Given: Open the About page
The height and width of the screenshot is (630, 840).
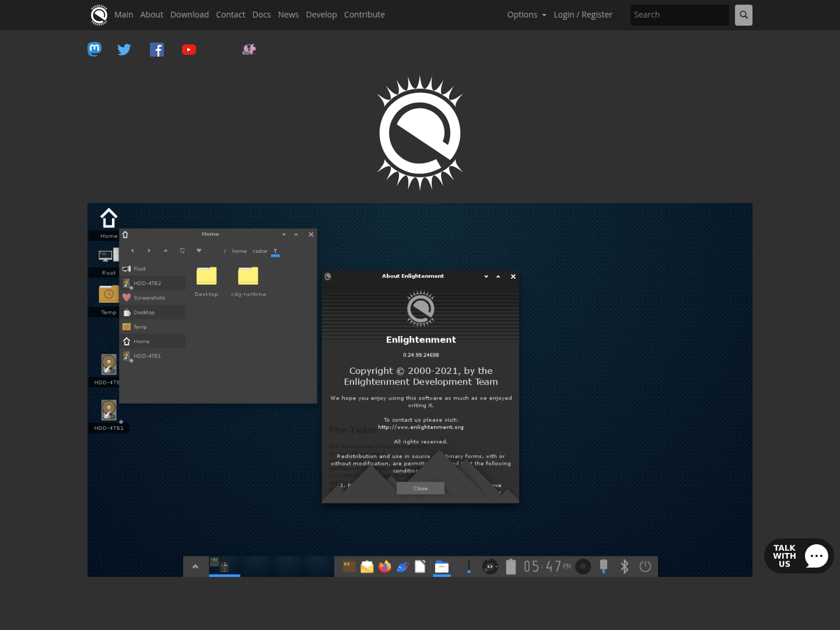Looking at the screenshot, I should [x=152, y=15].
